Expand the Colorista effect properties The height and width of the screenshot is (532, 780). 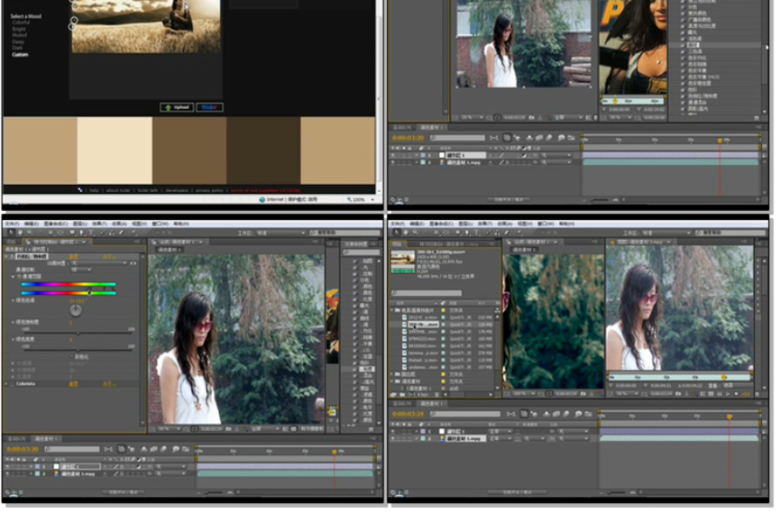[x=6, y=383]
